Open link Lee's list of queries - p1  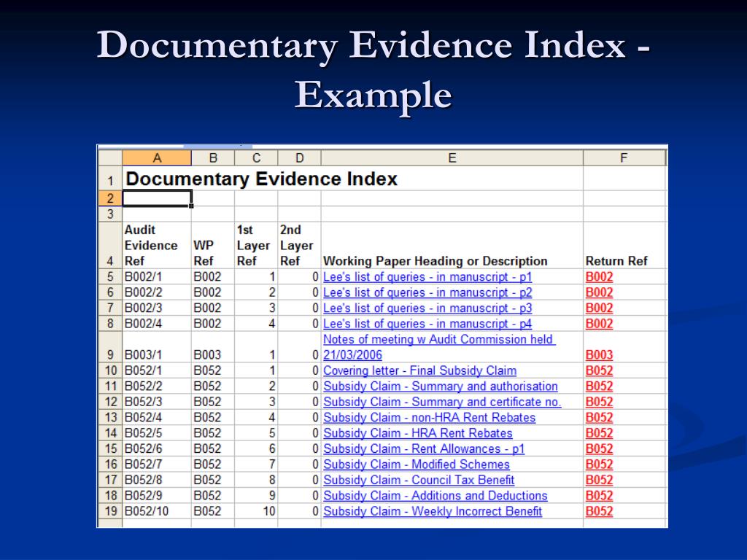(427, 276)
